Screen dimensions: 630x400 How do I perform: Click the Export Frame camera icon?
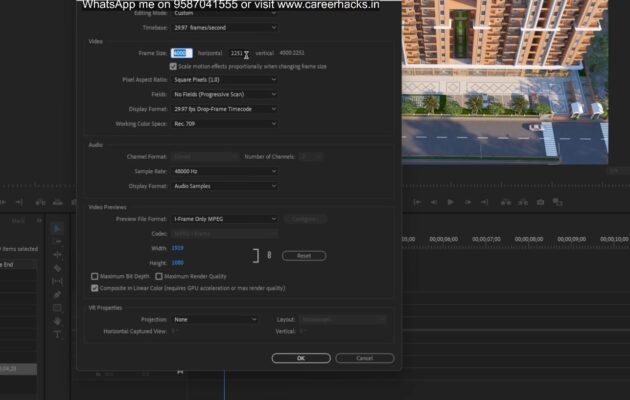pos(540,202)
